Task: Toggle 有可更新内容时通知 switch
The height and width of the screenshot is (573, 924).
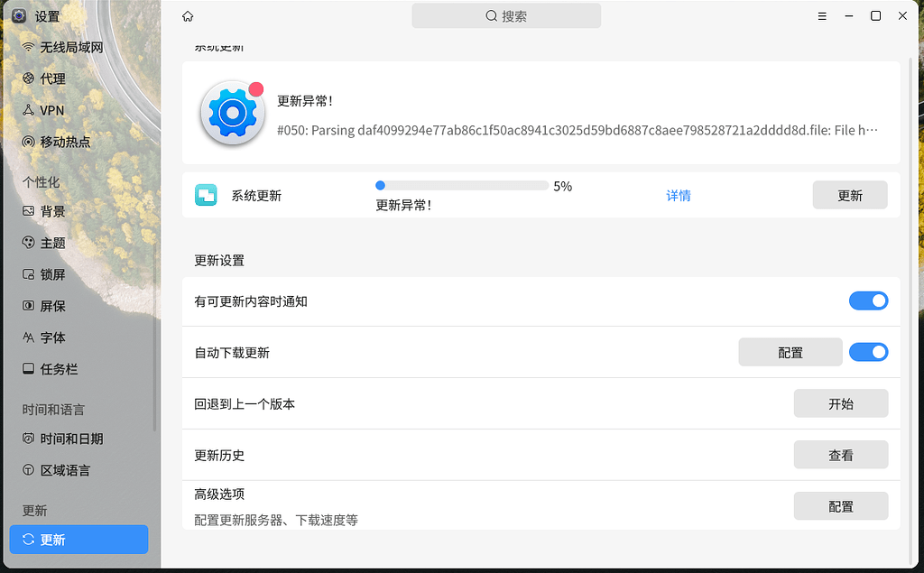Action: (x=868, y=300)
